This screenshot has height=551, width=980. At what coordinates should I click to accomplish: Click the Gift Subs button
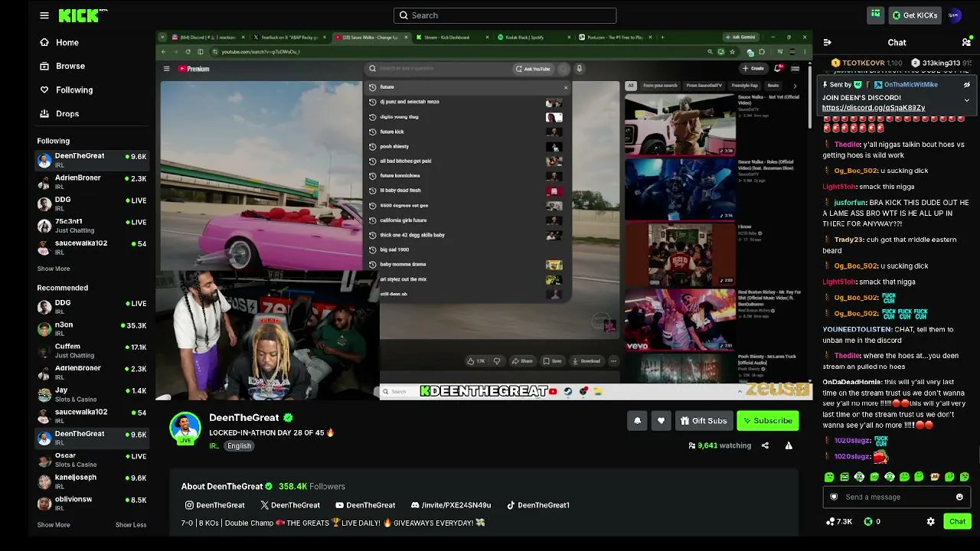(704, 421)
